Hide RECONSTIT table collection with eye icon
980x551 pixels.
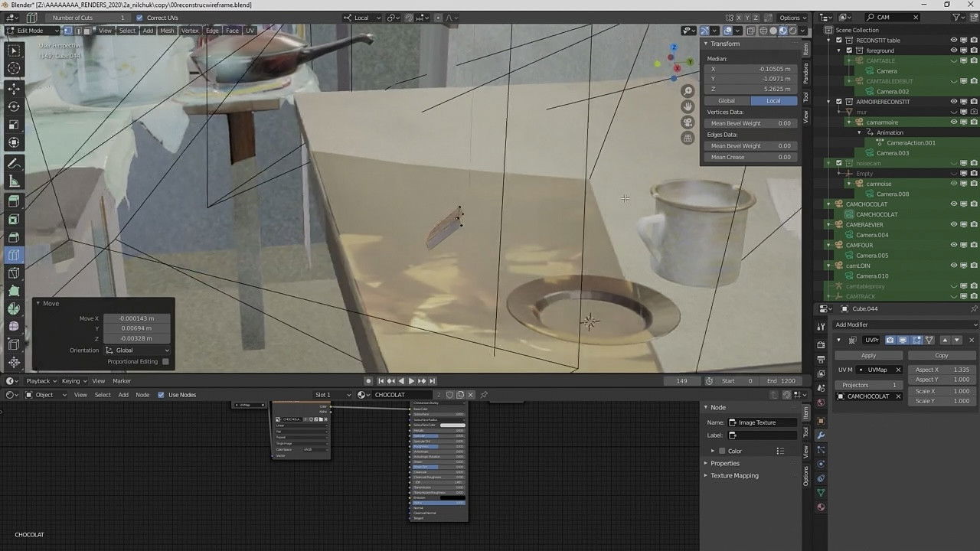[x=954, y=40]
